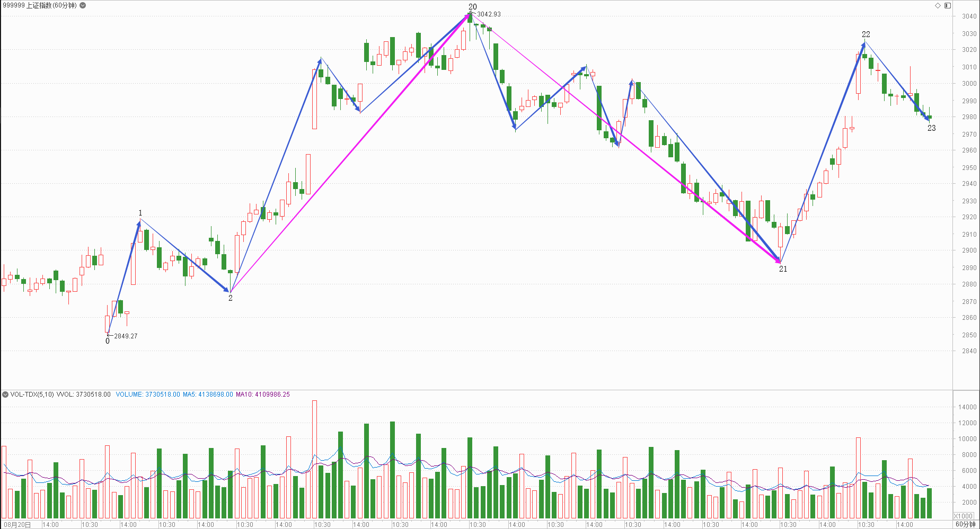Click the 14000 volume axis tick
The image size is (980, 529).
967,407
